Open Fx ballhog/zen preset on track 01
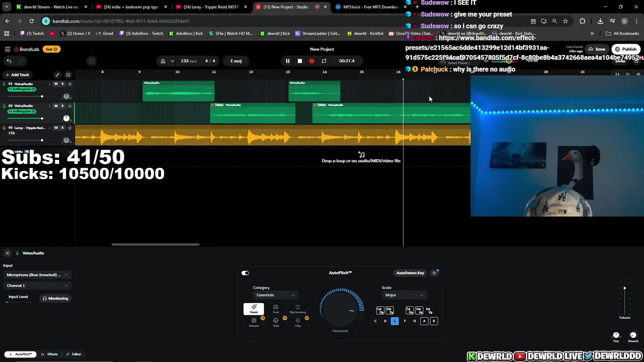Viewport: 644px width, 362px height. pos(22,89)
